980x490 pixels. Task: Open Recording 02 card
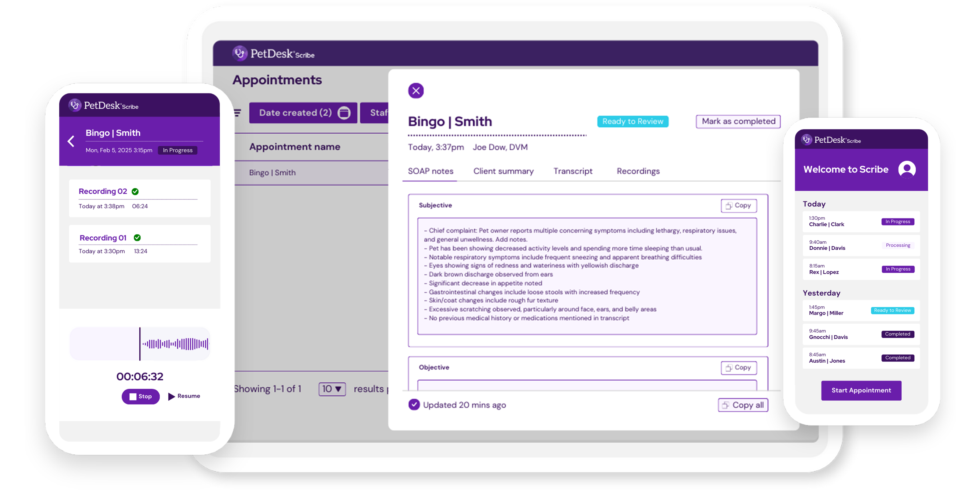click(x=140, y=198)
